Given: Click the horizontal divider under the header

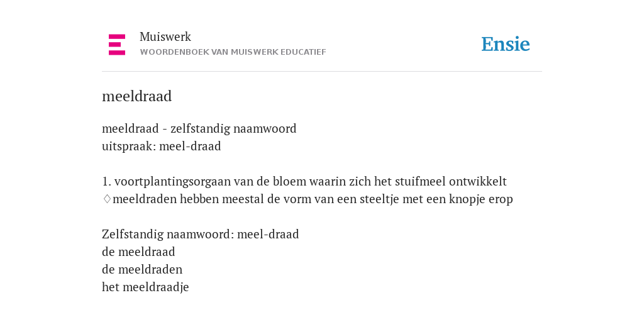Looking at the screenshot, I should pos(322,72).
